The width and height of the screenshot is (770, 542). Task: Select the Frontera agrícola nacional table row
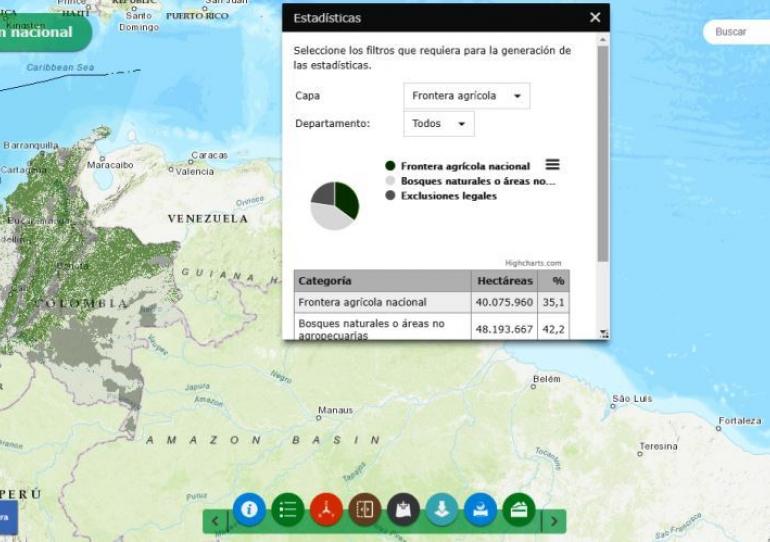click(x=432, y=302)
